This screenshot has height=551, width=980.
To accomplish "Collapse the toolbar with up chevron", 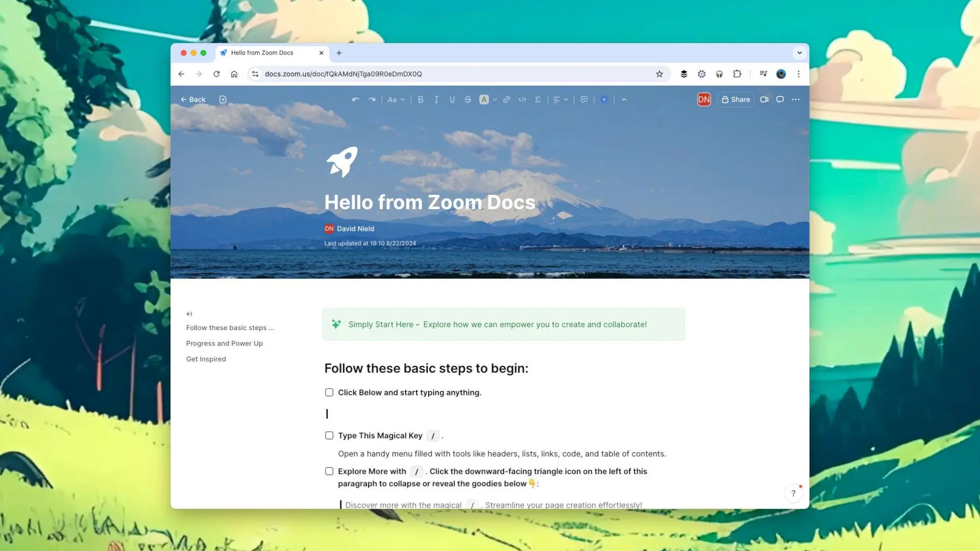I will [624, 99].
